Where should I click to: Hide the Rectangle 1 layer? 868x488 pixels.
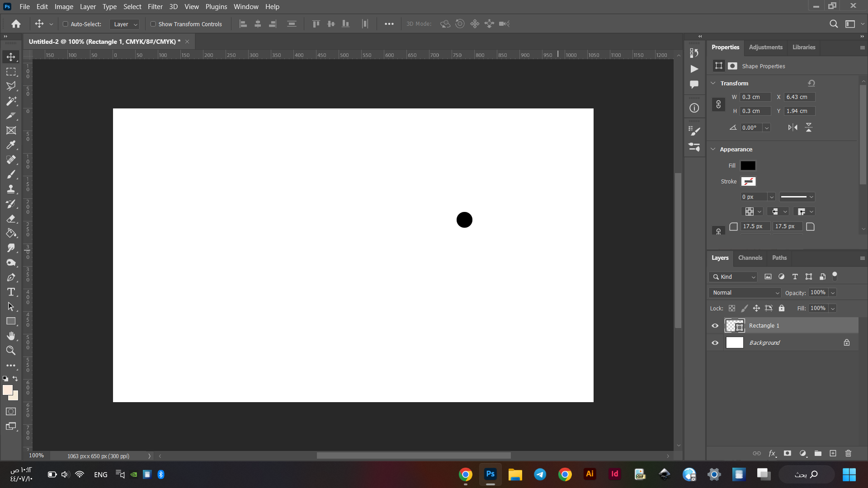[x=715, y=326]
